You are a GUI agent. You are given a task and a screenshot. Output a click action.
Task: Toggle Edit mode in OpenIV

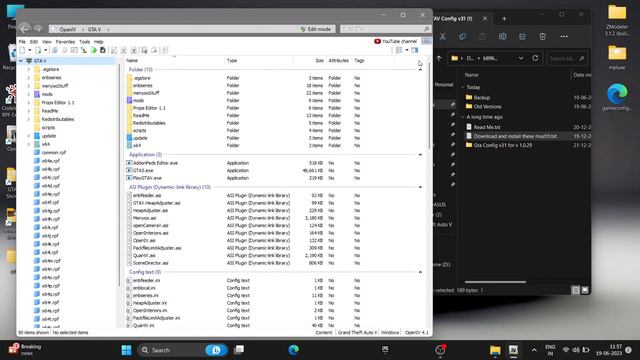tap(315, 29)
